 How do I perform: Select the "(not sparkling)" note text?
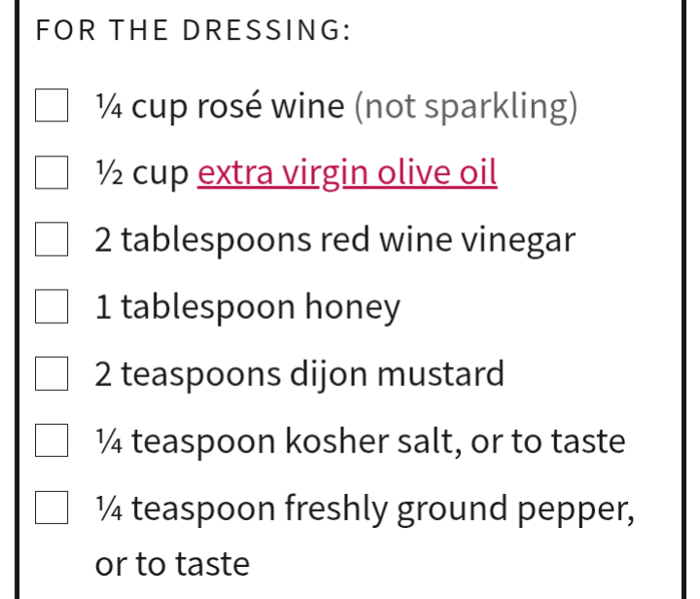466,107
